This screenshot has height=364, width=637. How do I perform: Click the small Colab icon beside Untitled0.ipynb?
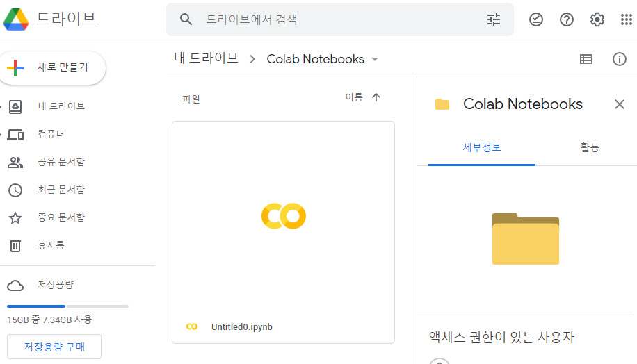[192, 326]
